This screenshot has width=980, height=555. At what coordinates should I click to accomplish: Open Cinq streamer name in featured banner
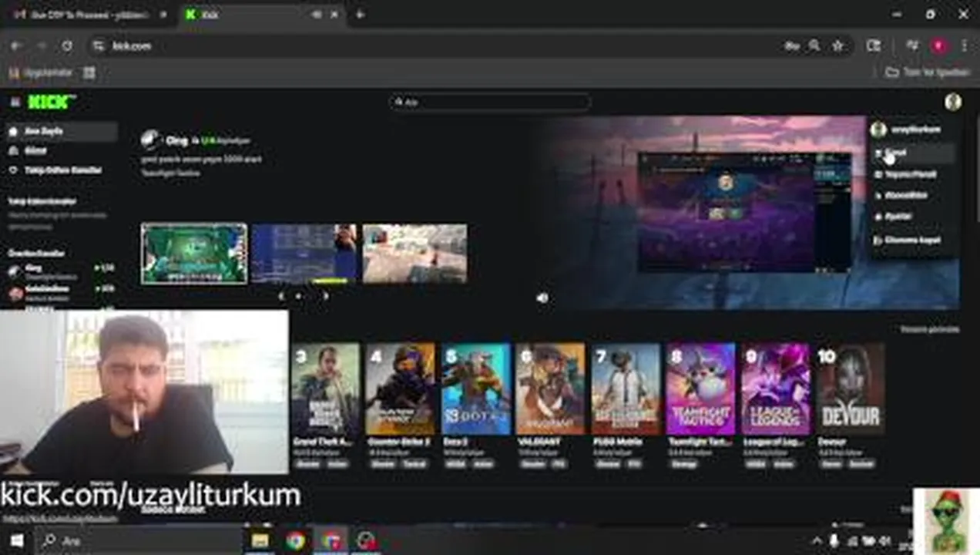(x=176, y=140)
